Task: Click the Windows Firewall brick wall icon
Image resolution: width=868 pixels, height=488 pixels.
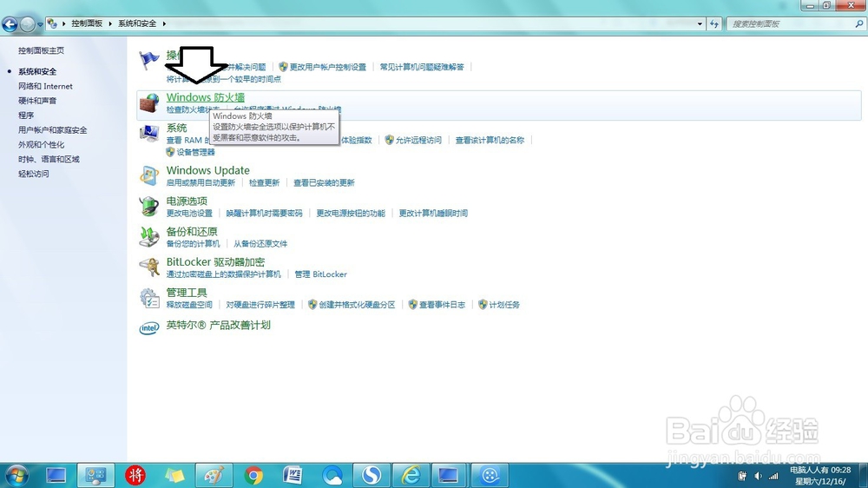Action: click(149, 103)
